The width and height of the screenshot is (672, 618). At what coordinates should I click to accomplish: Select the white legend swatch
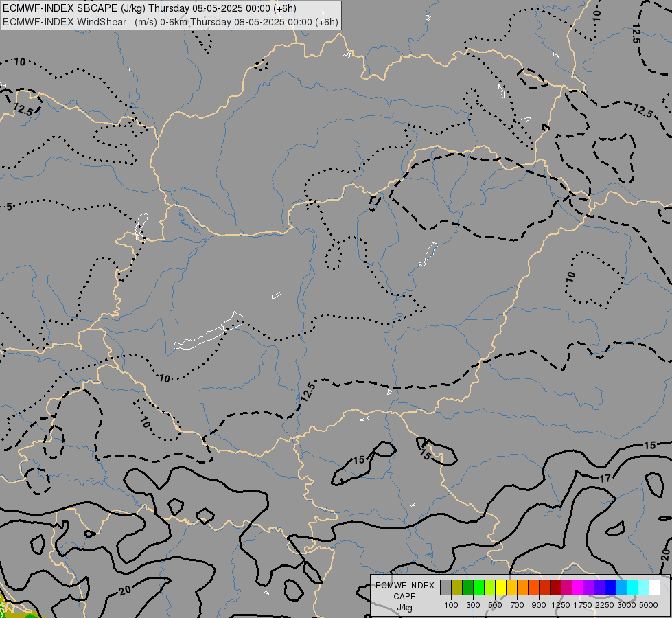(654, 587)
